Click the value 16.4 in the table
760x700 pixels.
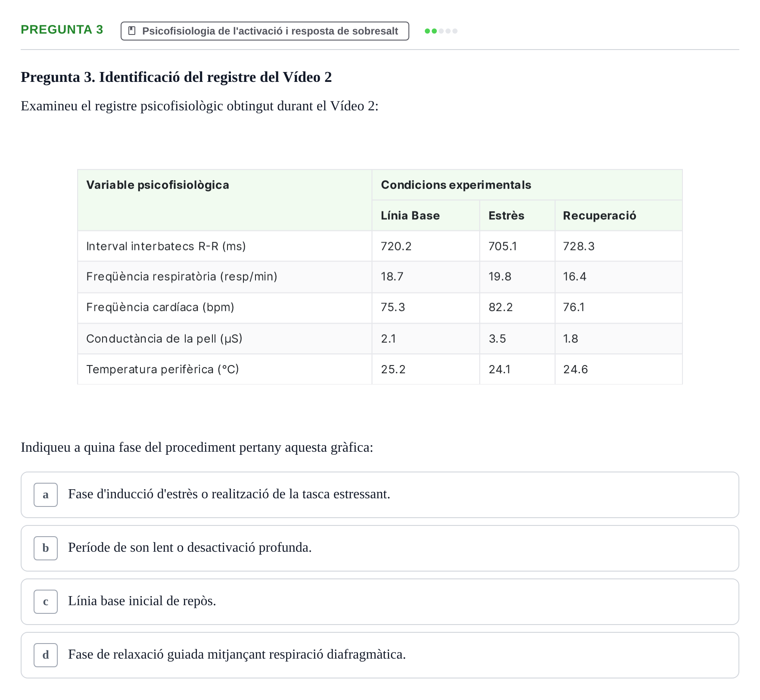tap(575, 276)
